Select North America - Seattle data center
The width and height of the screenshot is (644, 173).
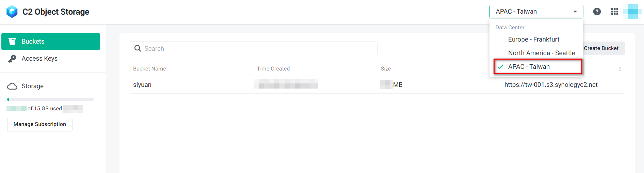pyautogui.click(x=541, y=53)
